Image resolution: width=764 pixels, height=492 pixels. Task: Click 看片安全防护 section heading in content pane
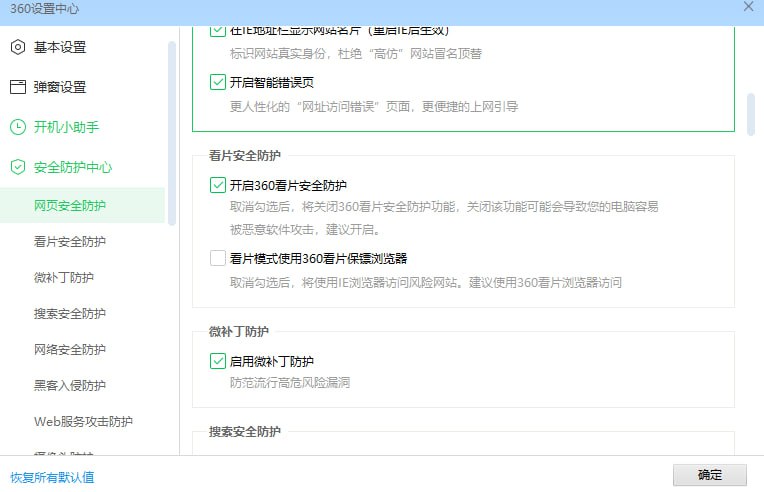(245, 155)
